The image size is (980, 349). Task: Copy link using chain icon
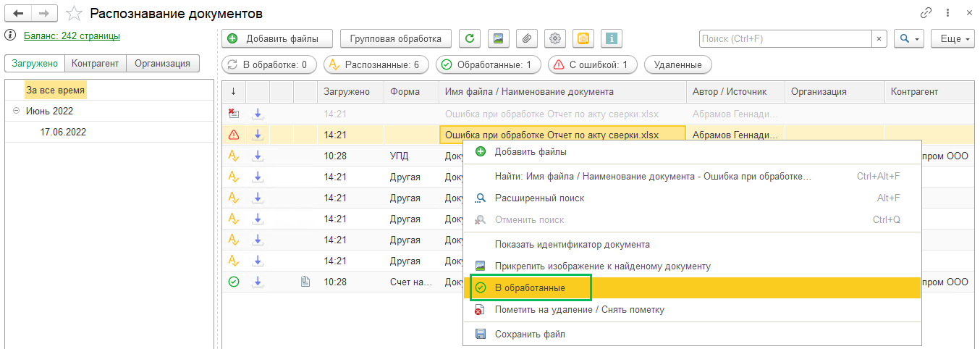(x=926, y=13)
